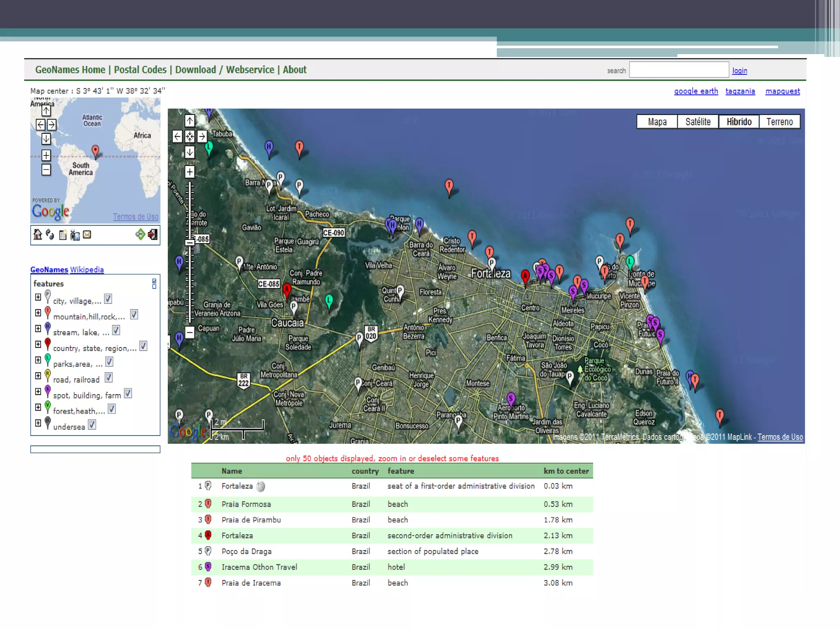
Task: Click the mini map zoom-out minus button
Action: [x=46, y=169]
